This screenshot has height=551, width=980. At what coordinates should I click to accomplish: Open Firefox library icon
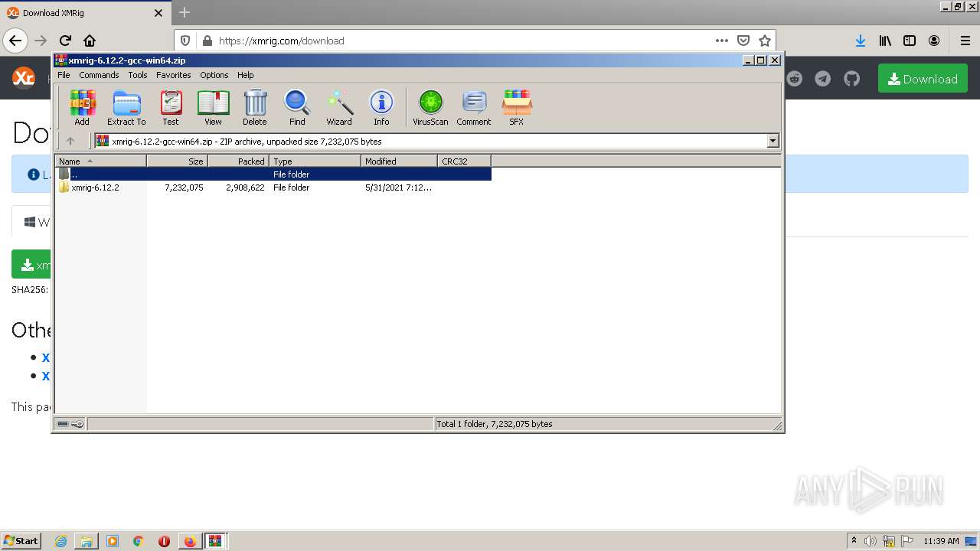(x=885, y=41)
